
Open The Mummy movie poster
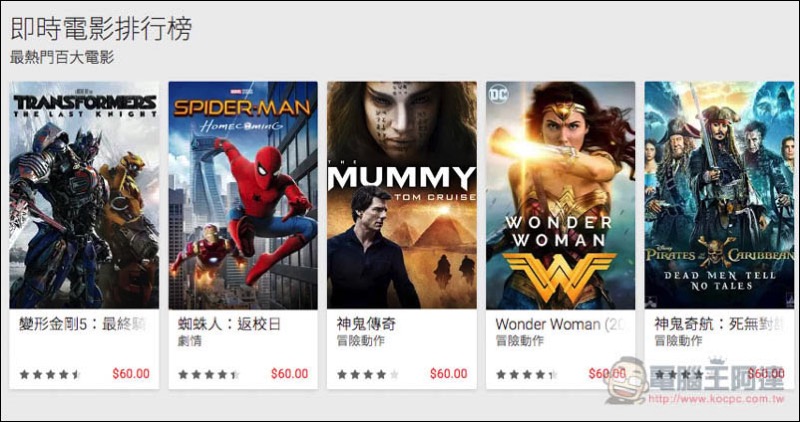[402, 195]
